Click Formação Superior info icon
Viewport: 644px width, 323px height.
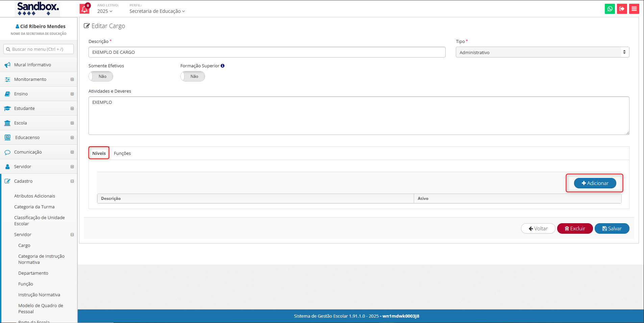click(223, 66)
